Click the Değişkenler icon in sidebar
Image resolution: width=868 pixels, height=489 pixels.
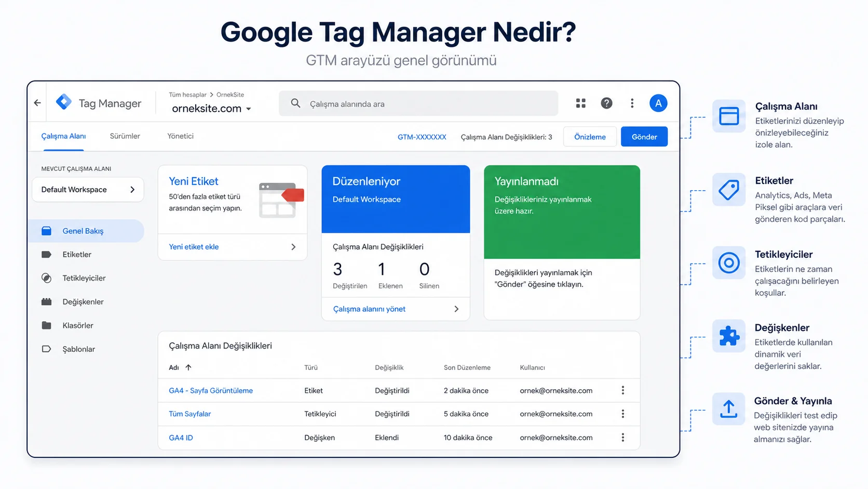[x=46, y=302]
